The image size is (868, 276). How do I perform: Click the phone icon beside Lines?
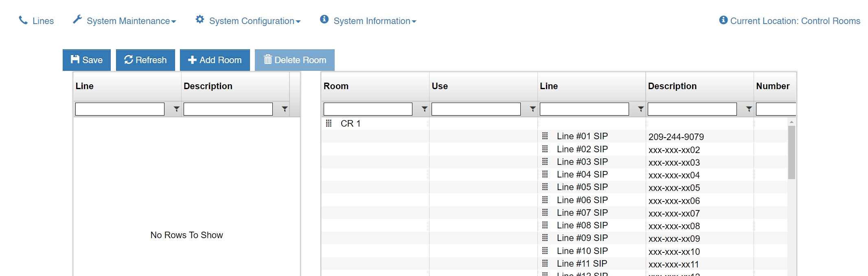coord(23,20)
